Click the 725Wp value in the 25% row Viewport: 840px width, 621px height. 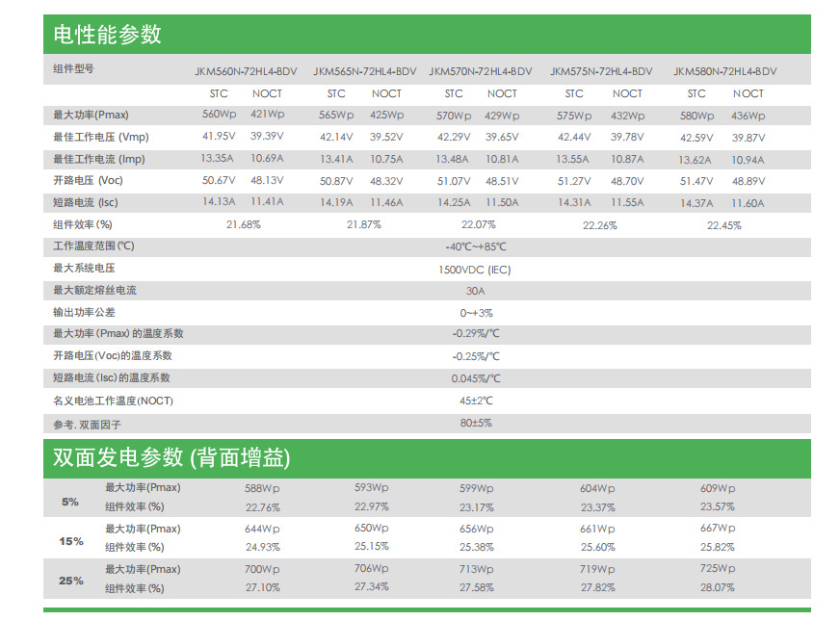click(718, 568)
